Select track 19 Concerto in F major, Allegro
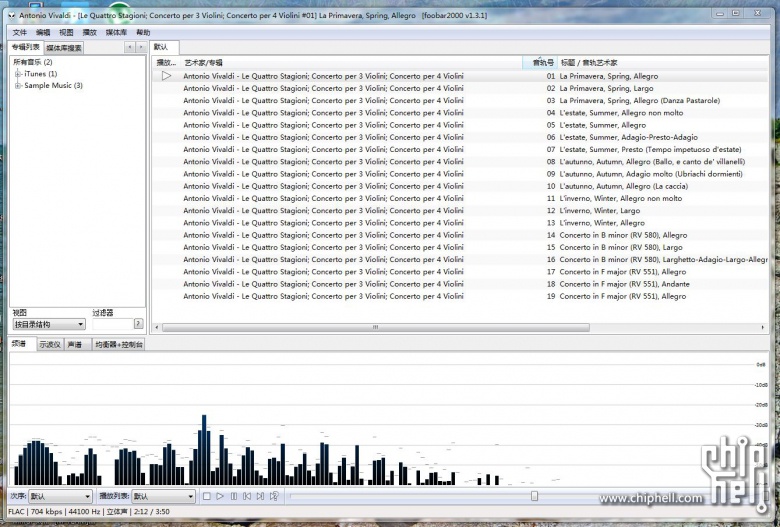The image size is (780, 527). pos(461,296)
